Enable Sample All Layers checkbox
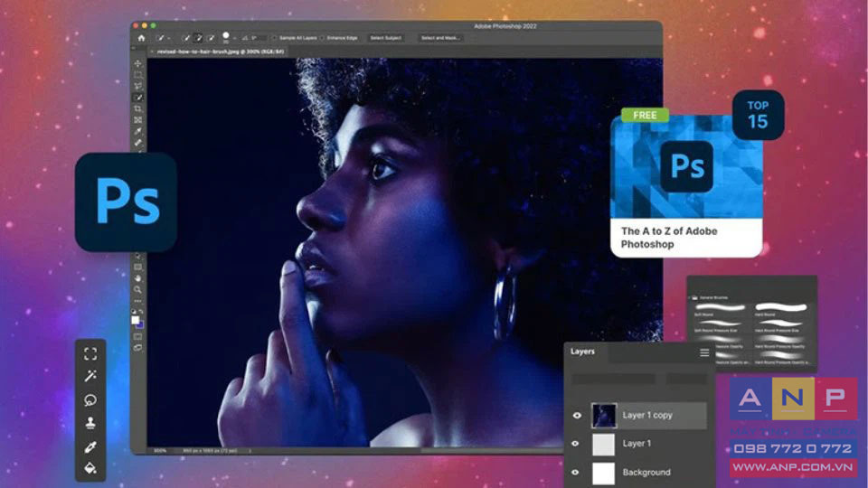Viewport: 868px width, 488px height. [x=274, y=38]
